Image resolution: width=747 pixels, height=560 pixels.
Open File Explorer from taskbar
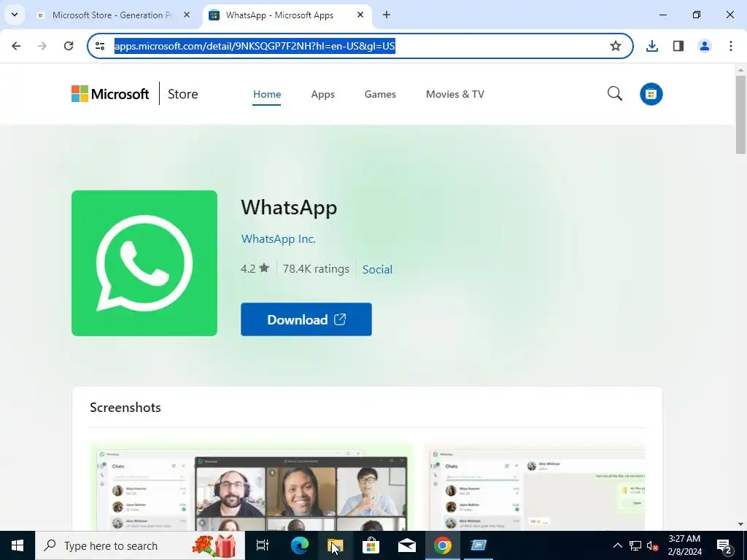point(335,545)
